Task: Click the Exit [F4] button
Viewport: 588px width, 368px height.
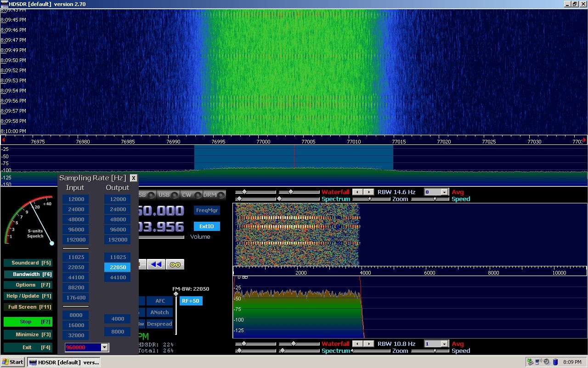Action: tap(28, 347)
